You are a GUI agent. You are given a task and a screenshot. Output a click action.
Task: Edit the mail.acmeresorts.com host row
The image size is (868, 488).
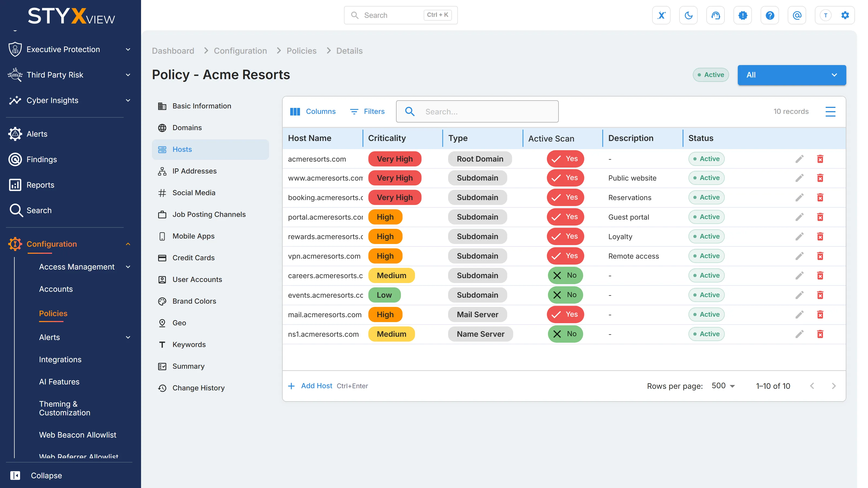point(800,314)
